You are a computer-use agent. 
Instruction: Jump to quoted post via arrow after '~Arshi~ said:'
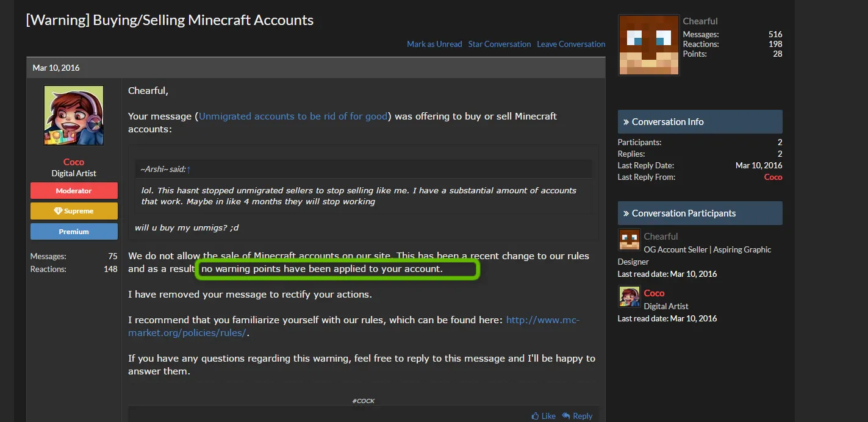point(188,169)
